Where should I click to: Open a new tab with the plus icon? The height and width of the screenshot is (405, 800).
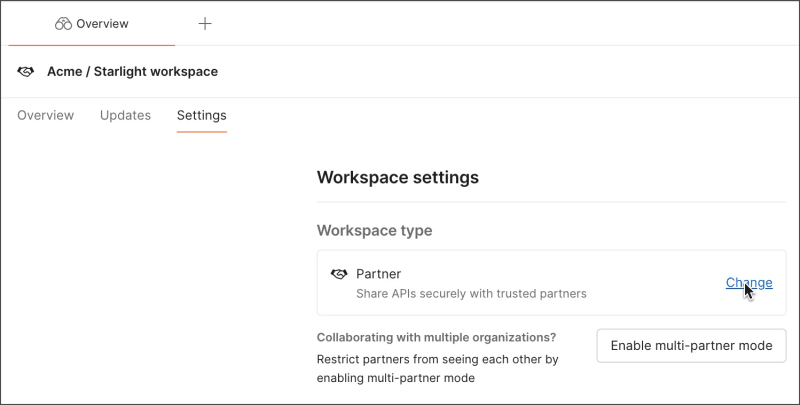pyautogui.click(x=205, y=23)
